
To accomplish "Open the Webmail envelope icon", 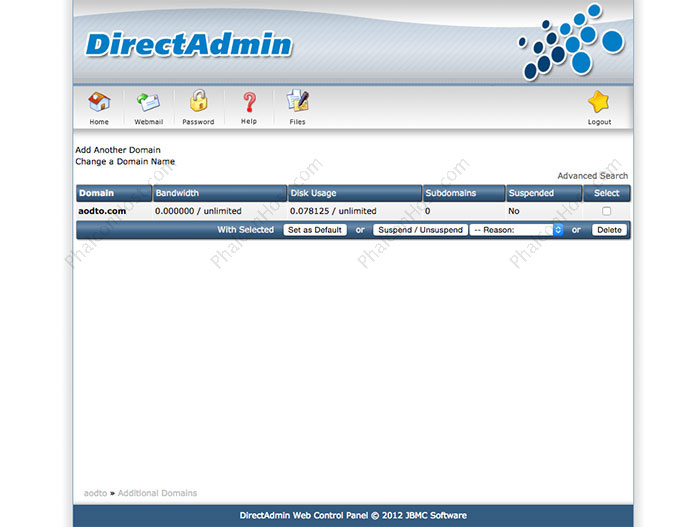I will tap(149, 102).
